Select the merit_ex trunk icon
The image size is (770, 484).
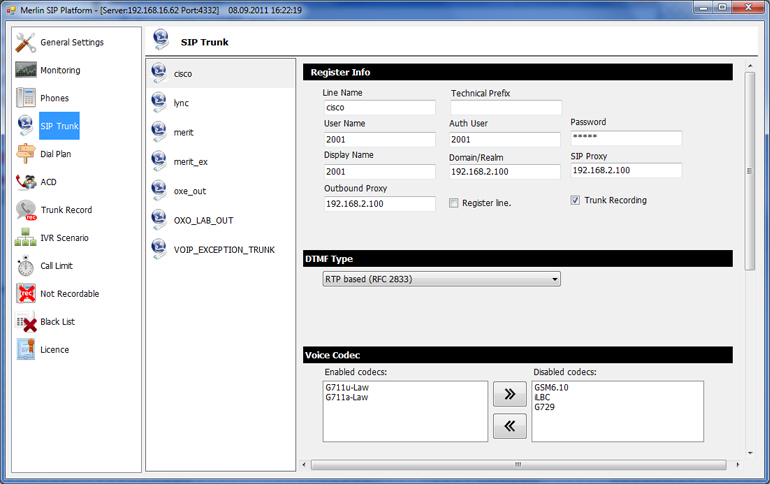159,161
